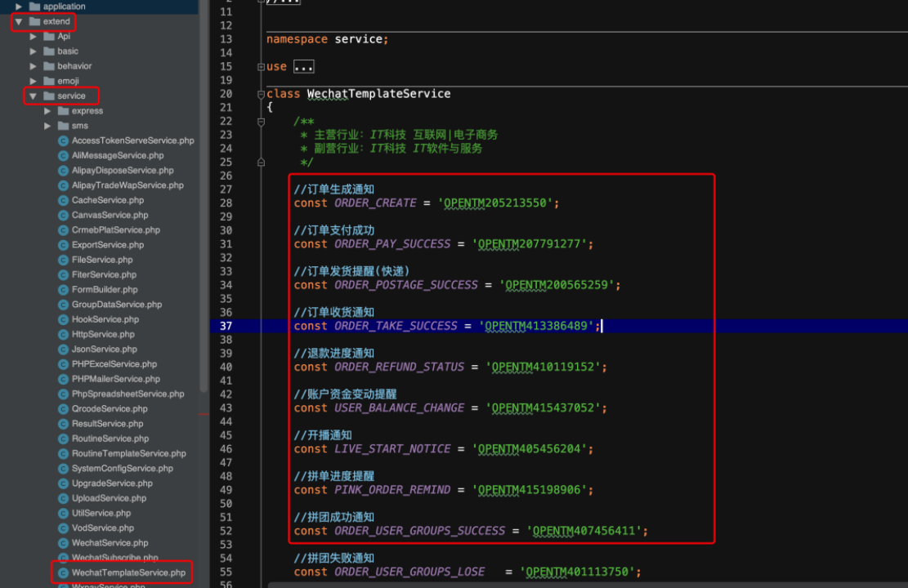Screen dimensions: 908x588
Task: Open UpgradeService.php in the tree
Action: click(x=112, y=483)
